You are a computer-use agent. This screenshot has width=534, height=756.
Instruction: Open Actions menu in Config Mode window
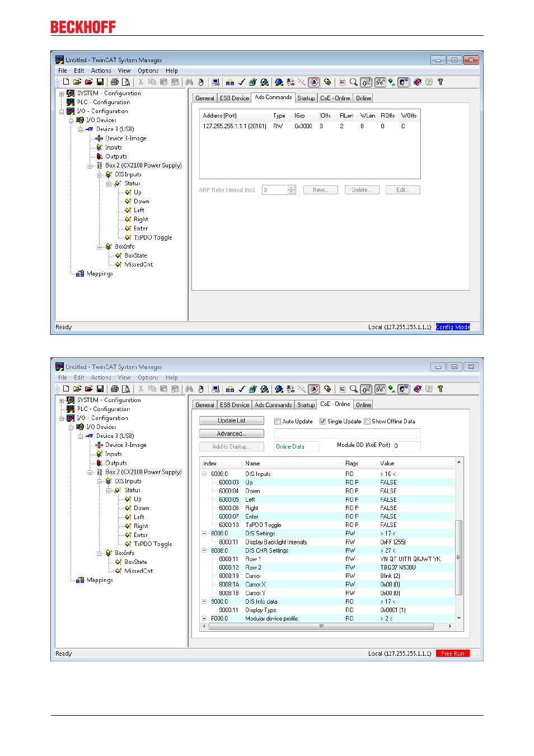pos(101,71)
